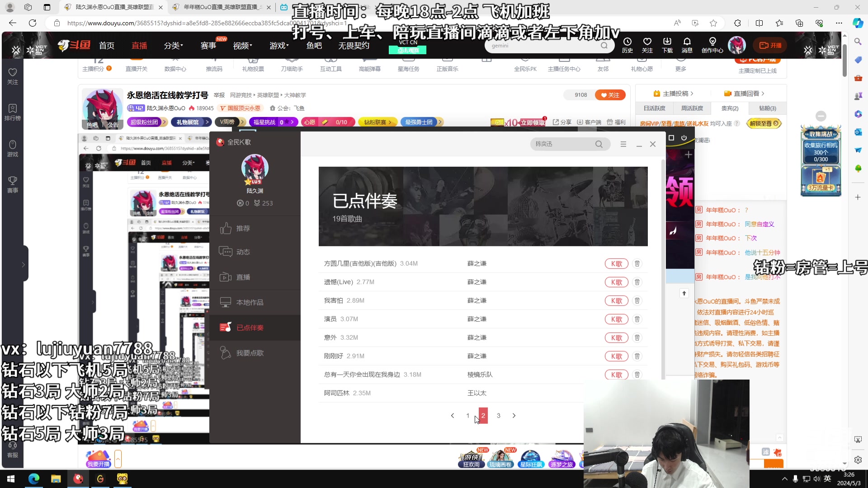Open 动态 in 全民K歌 sidebar
868x488 pixels.
pos(255,252)
